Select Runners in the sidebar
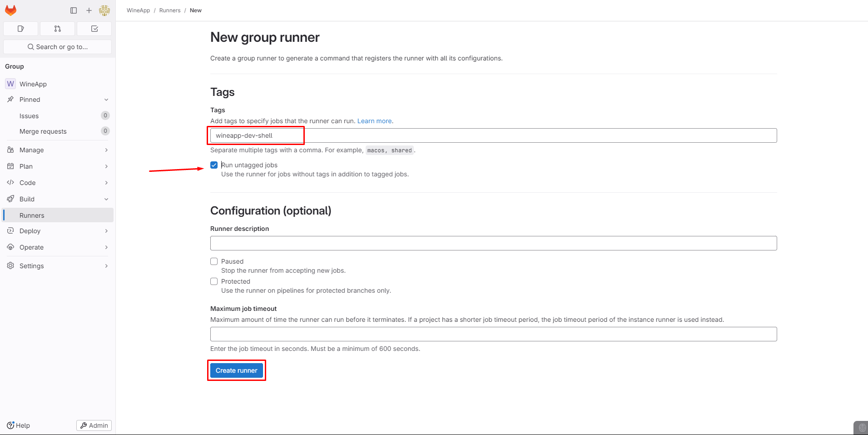Screen dimensions: 868x435 click(x=32, y=215)
